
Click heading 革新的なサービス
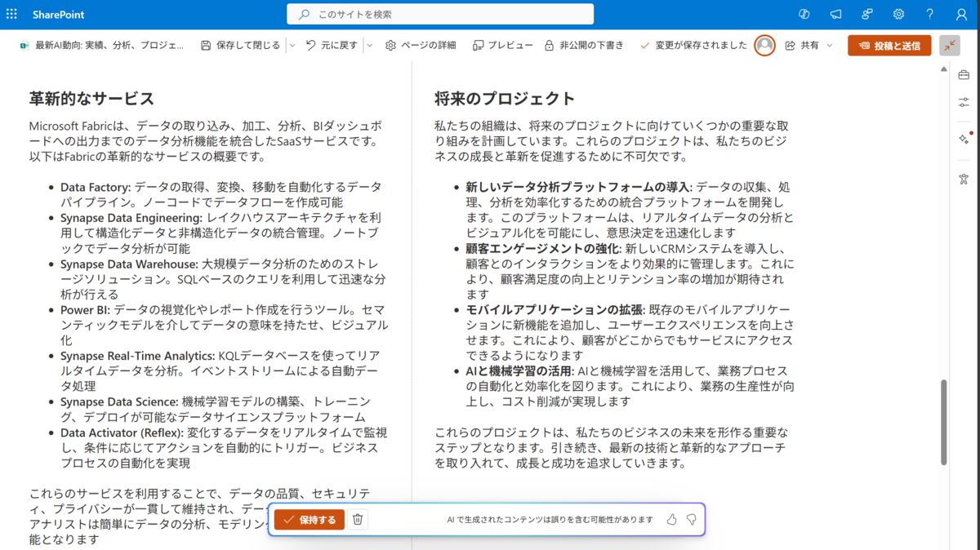91,99
